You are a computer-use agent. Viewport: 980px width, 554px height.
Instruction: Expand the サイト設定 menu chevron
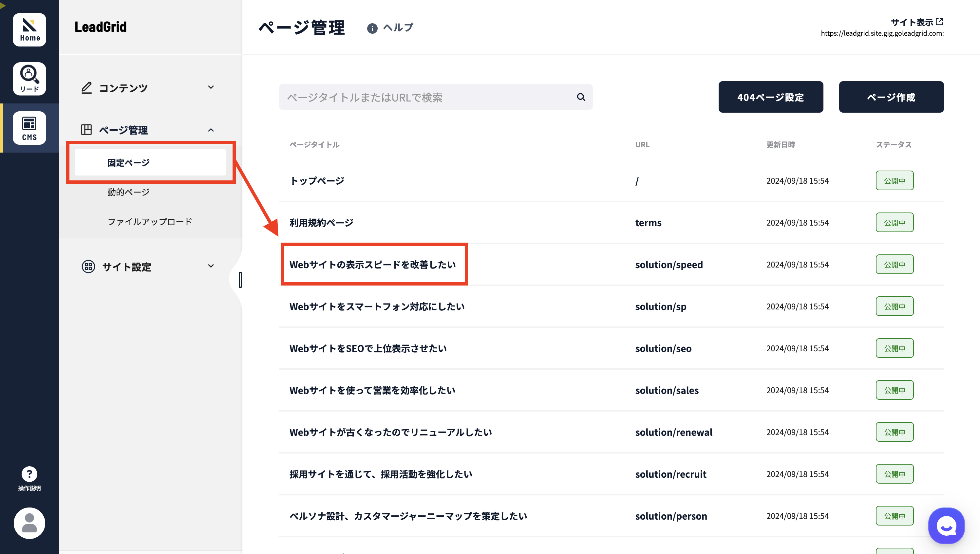pos(211,266)
